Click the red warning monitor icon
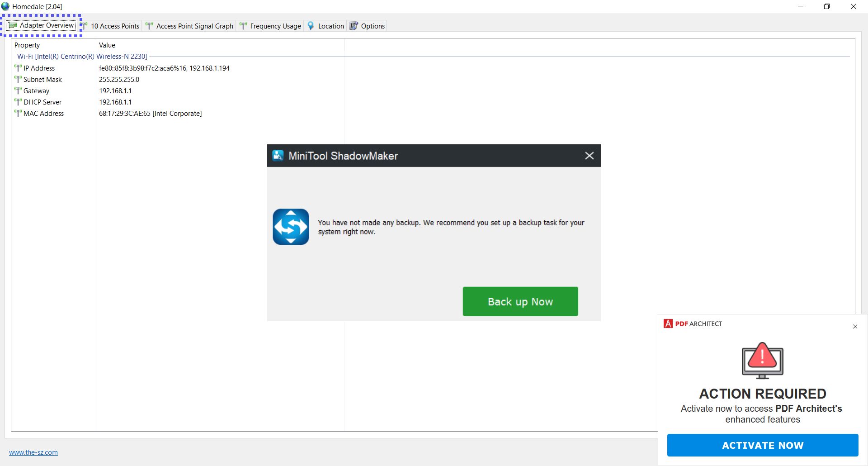Viewport: 868px width, 466px height. coord(763,360)
